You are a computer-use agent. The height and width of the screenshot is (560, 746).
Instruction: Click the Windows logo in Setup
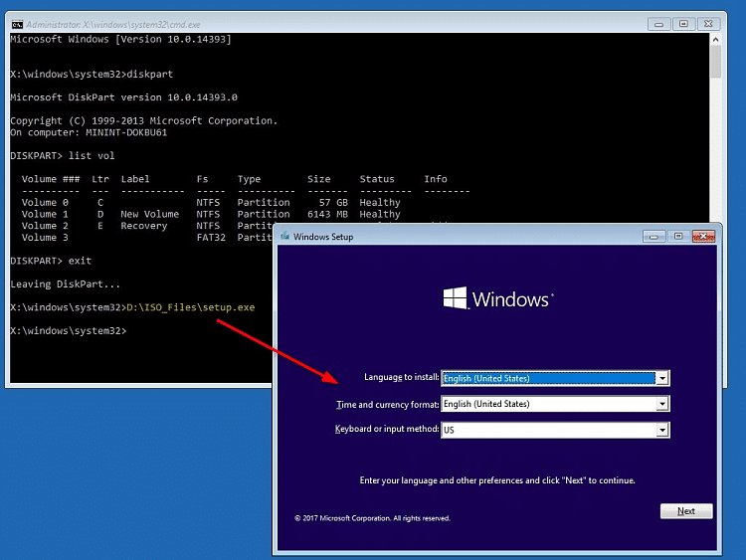(456, 298)
